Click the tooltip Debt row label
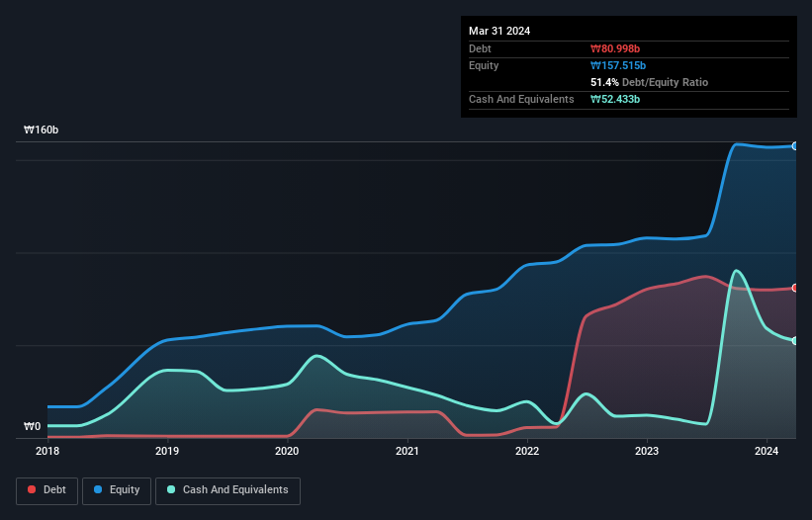This screenshot has width=812, height=520. click(x=480, y=48)
